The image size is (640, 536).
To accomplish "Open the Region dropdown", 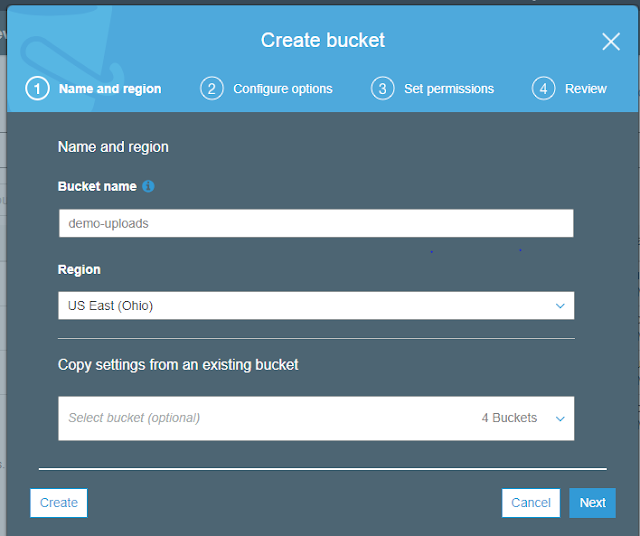I will click(x=315, y=306).
